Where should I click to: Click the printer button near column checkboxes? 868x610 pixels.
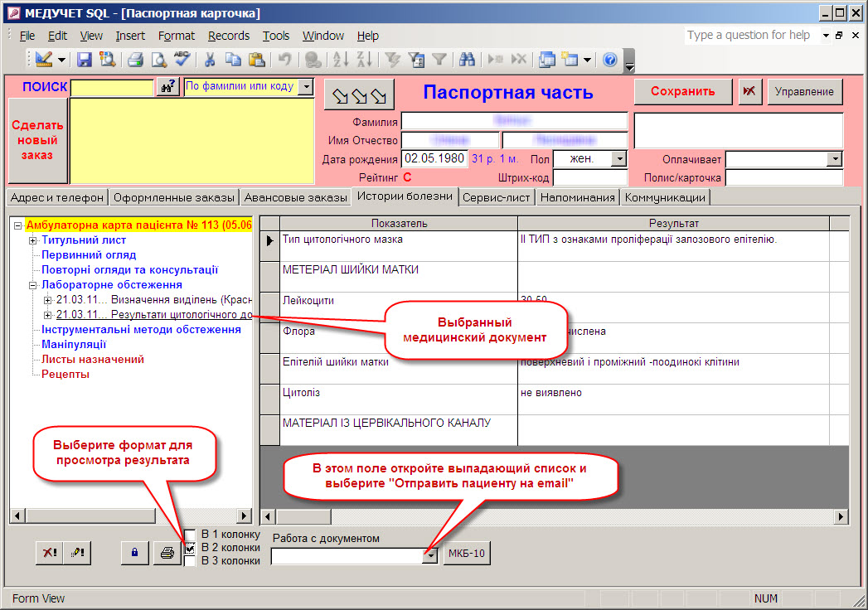[x=167, y=553]
